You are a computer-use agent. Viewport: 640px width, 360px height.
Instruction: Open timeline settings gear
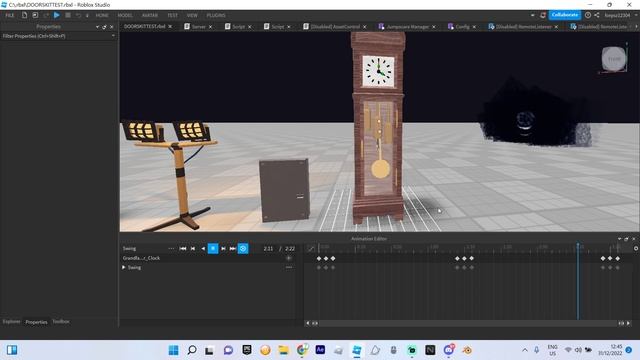[x=636, y=248]
